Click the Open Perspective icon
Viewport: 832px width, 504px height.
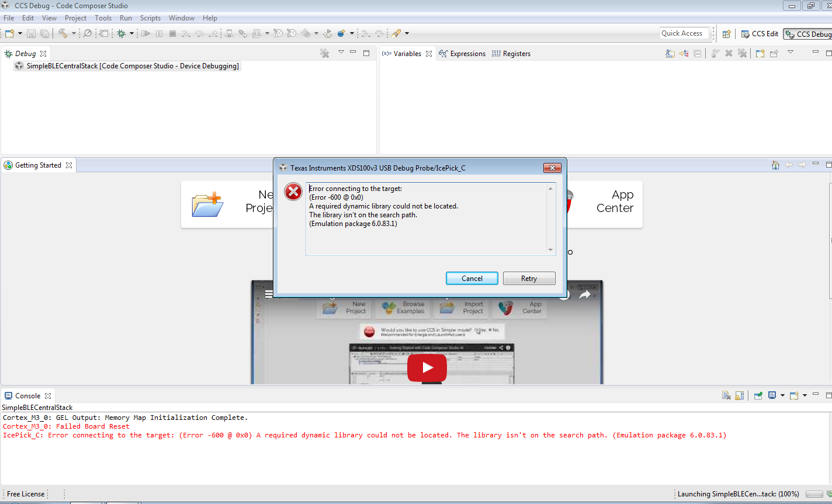coord(726,34)
